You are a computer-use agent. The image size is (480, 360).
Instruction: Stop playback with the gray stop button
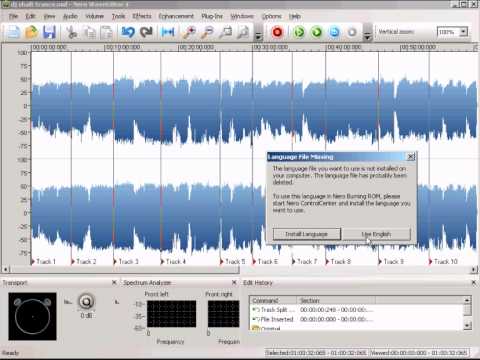click(x=352, y=32)
